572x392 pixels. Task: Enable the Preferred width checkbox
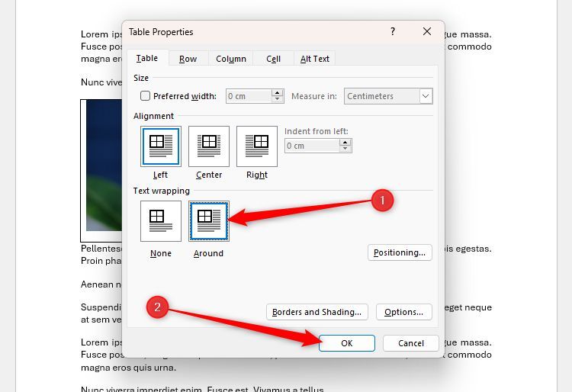pos(146,96)
